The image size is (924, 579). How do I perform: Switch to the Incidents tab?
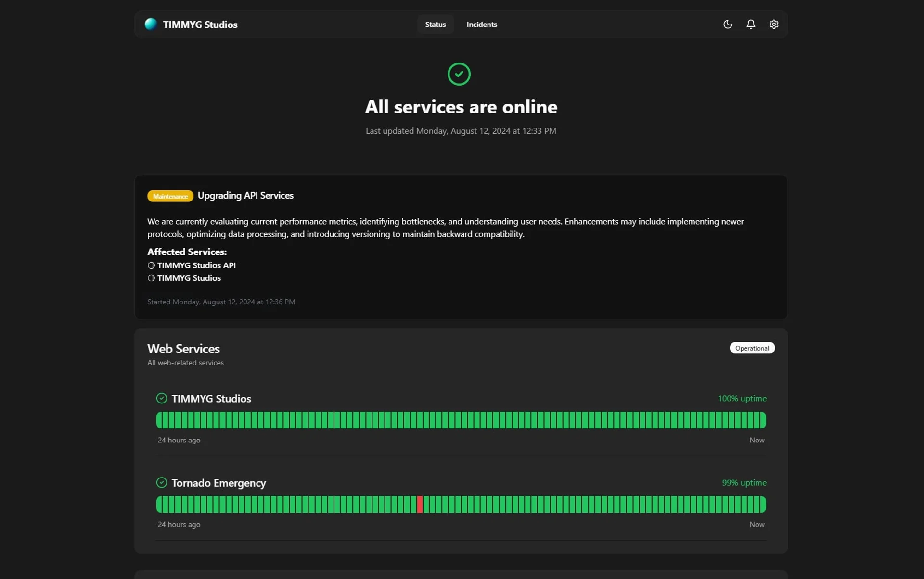click(481, 24)
